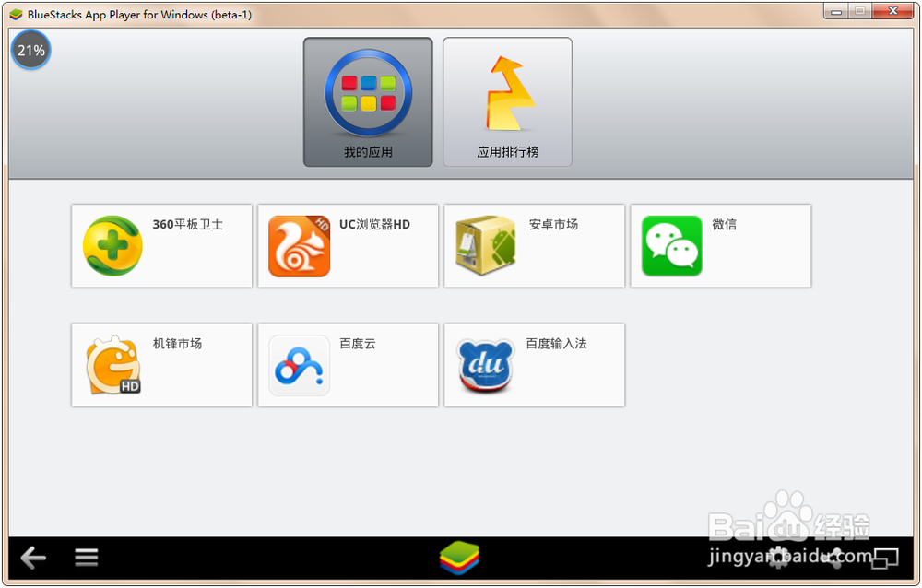Open the 360平板卫士 app icon

tap(112, 246)
